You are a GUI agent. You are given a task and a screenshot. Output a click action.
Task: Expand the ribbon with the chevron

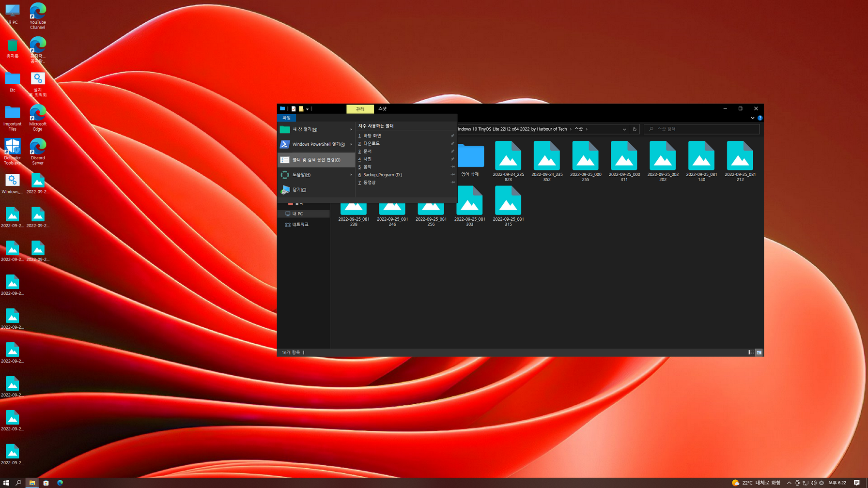[x=752, y=118]
